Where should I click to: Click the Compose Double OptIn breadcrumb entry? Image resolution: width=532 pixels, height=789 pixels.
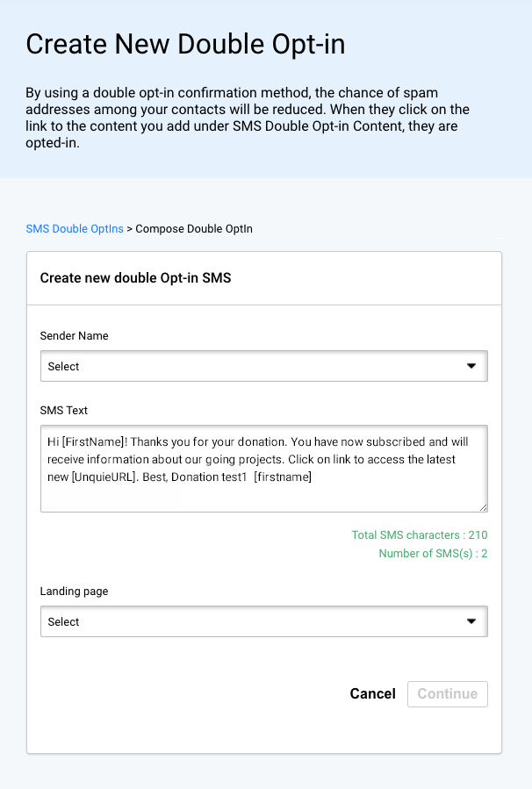coord(194,228)
